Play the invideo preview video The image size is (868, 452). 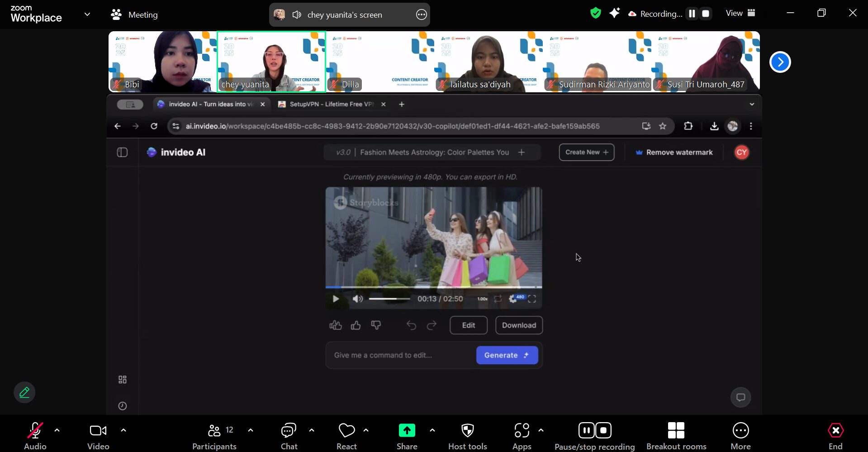click(x=336, y=299)
